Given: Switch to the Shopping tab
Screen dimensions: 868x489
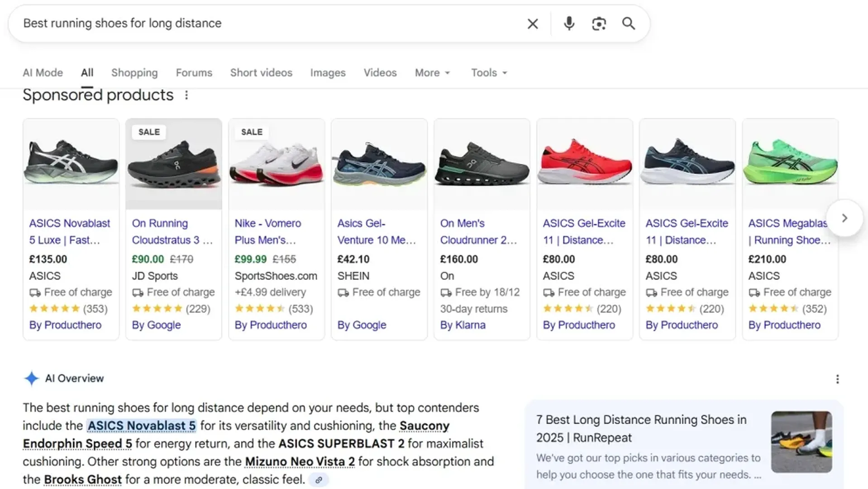Looking at the screenshot, I should pos(134,72).
